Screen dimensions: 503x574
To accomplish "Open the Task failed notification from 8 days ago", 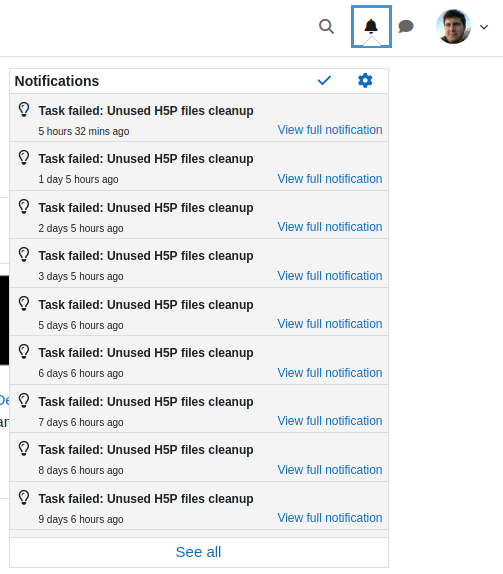I will (146, 450).
